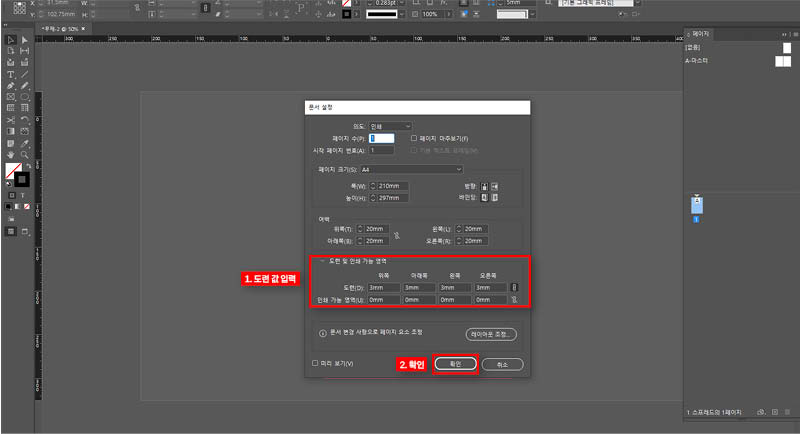Open the 페이지 크기 A4 dropdown
Viewport: 800px width, 434px height.
pos(411,169)
